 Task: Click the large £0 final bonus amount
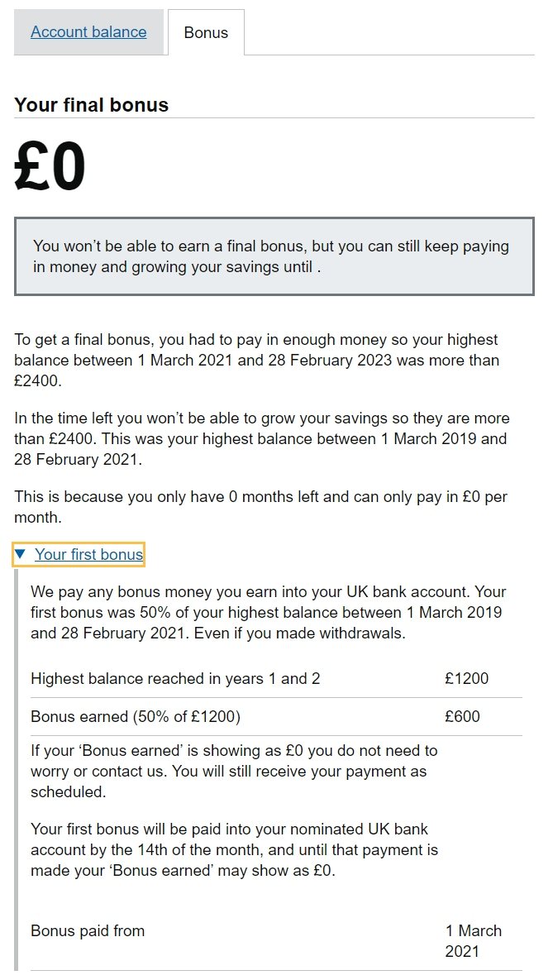coord(50,167)
